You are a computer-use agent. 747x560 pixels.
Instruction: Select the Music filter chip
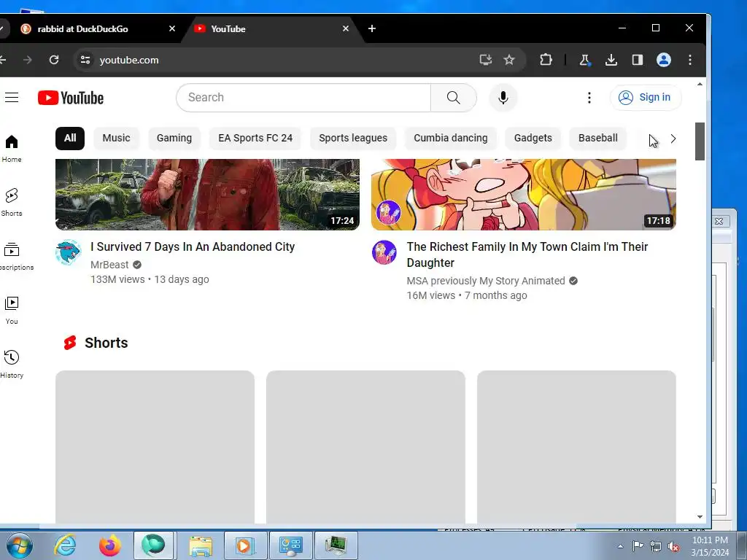click(x=116, y=138)
